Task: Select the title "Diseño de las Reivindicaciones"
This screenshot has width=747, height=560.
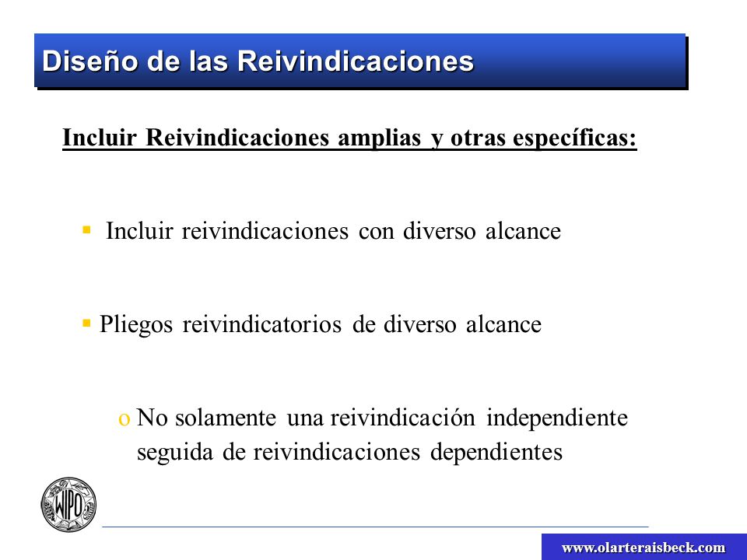Action: [258, 61]
